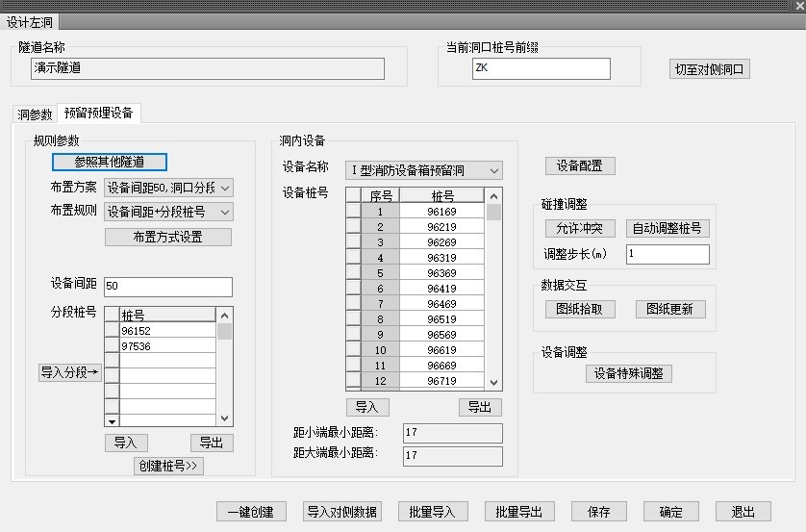Select segment stake value 97536

tap(167, 345)
